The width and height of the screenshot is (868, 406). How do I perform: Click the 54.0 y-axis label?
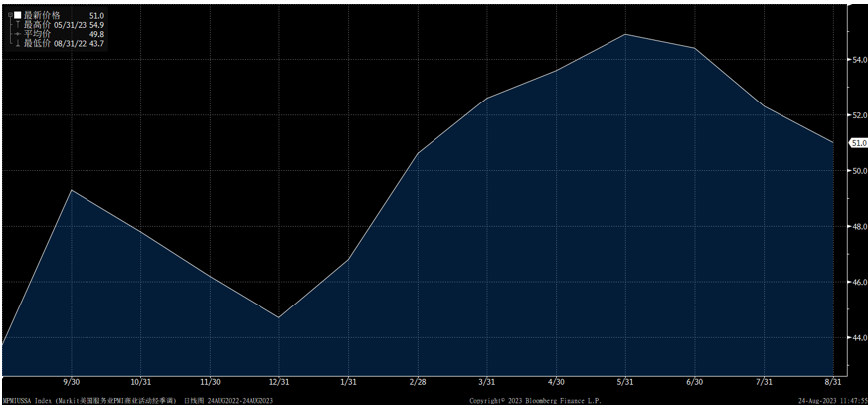pyautogui.click(x=858, y=60)
